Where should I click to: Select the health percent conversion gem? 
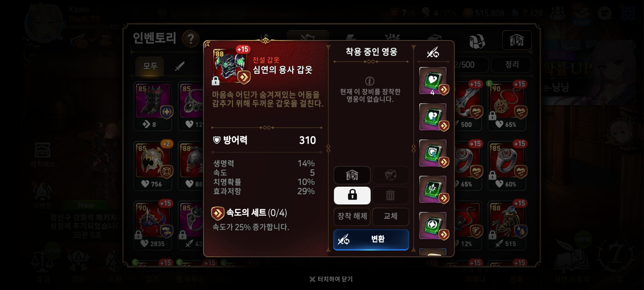(433, 117)
